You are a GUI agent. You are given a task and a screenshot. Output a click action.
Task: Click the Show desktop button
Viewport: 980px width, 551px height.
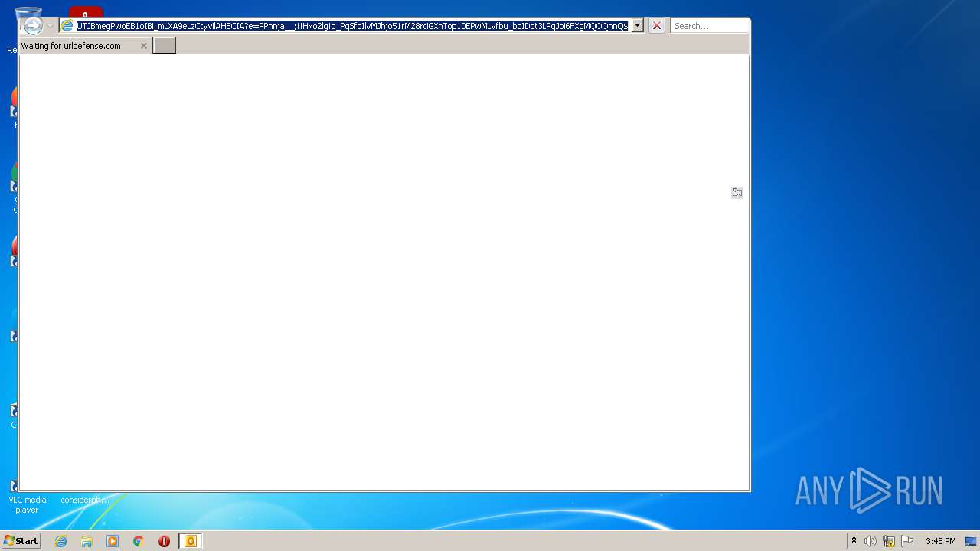point(971,541)
